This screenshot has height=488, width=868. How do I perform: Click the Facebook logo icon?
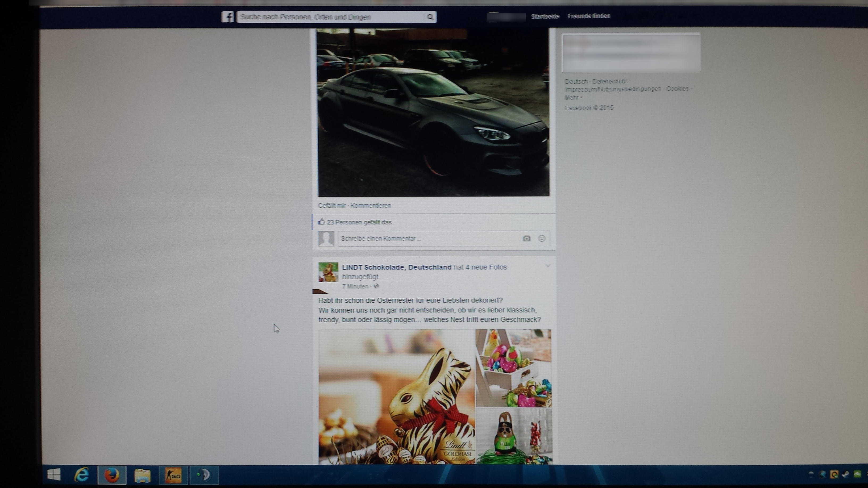228,17
